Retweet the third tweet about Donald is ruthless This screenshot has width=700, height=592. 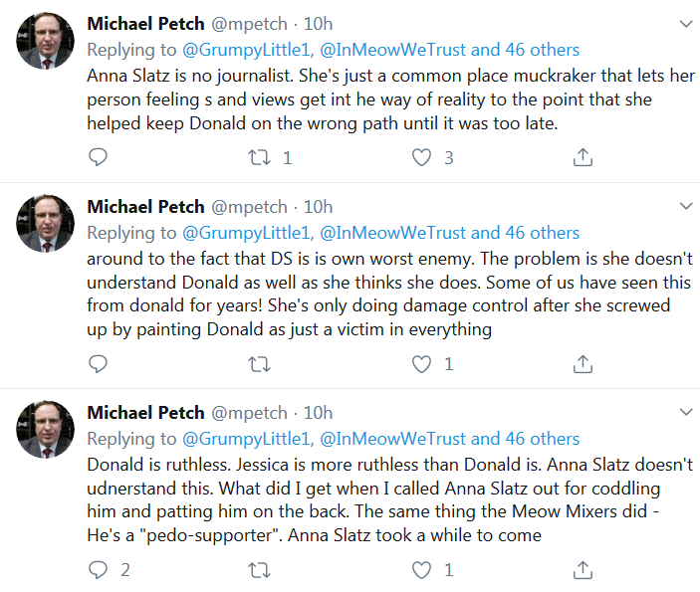[259, 570]
